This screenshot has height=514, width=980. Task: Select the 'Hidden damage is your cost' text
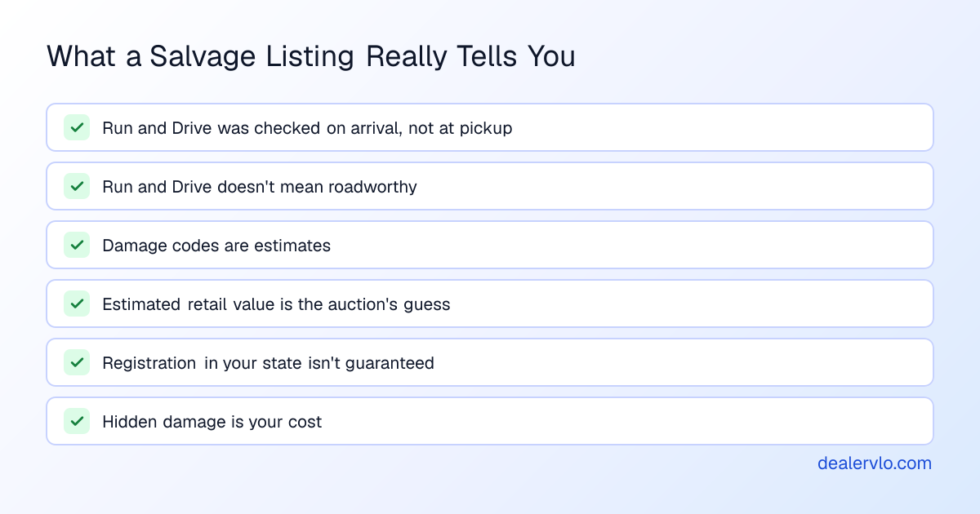[x=212, y=422]
